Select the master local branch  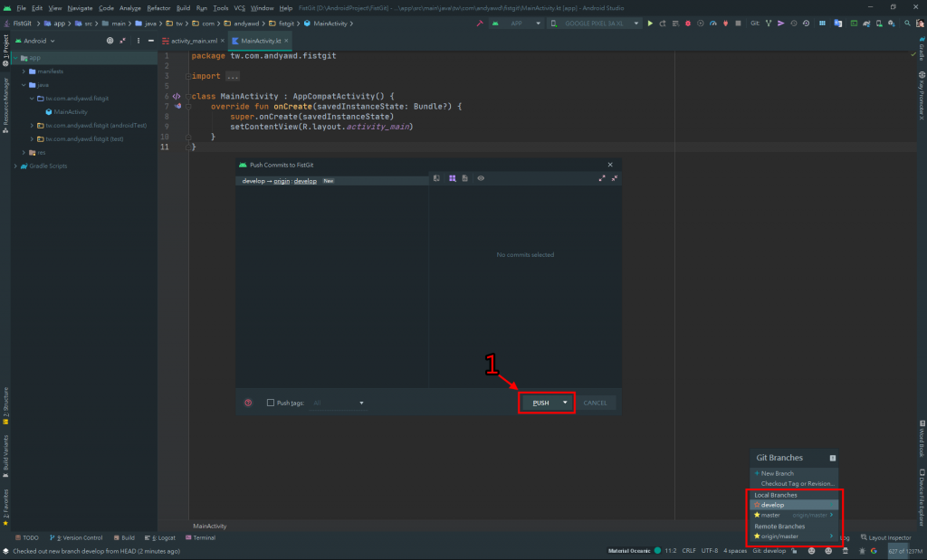[x=794, y=515]
